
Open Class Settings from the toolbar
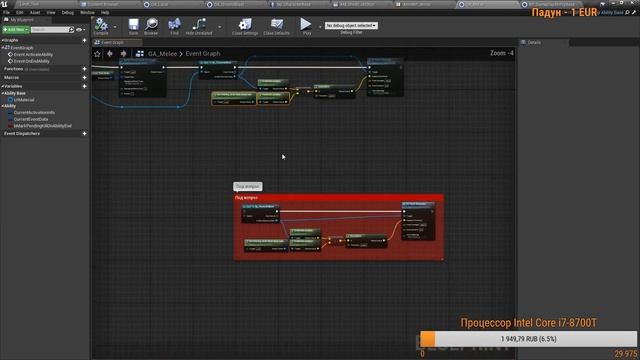click(x=245, y=27)
